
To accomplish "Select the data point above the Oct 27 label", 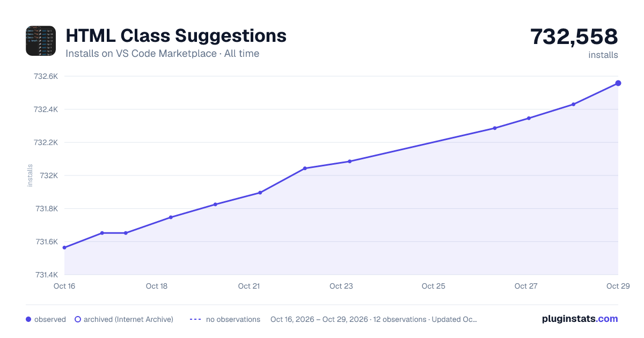I will click(529, 118).
